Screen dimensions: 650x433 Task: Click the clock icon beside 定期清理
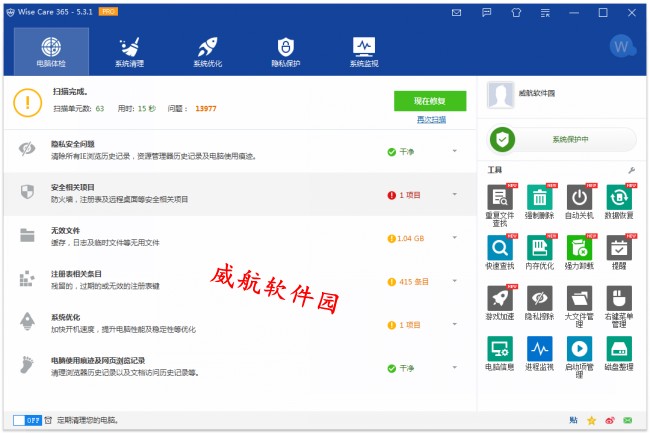[x=48, y=420]
